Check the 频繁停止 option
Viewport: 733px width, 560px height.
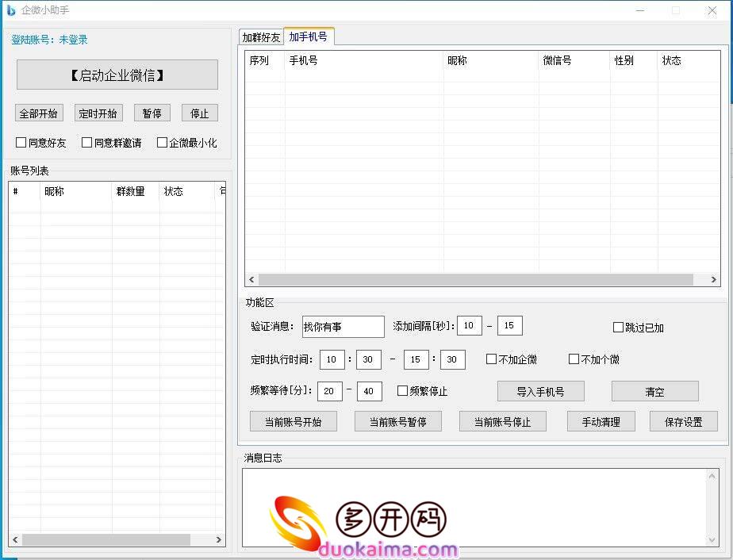pos(403,391)
